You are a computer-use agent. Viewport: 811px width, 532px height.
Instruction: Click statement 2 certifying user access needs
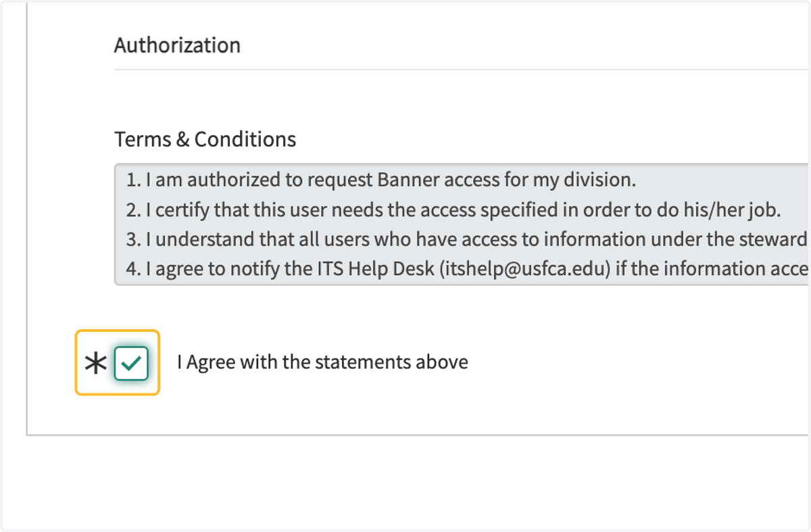(453, 210)
